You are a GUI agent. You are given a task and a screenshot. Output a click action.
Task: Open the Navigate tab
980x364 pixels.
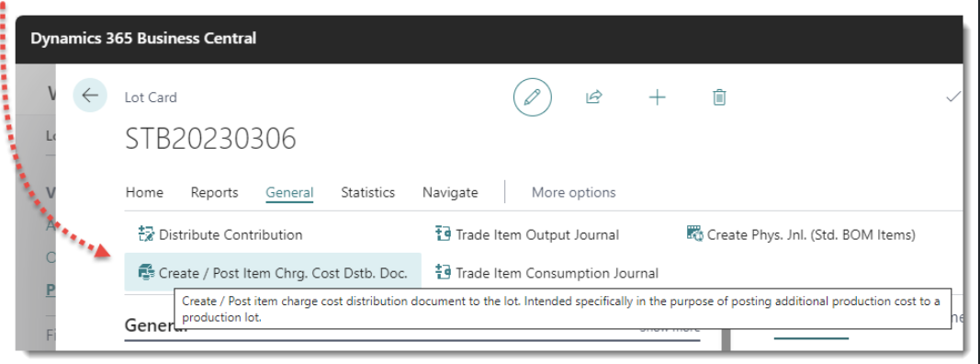[450, 193]
